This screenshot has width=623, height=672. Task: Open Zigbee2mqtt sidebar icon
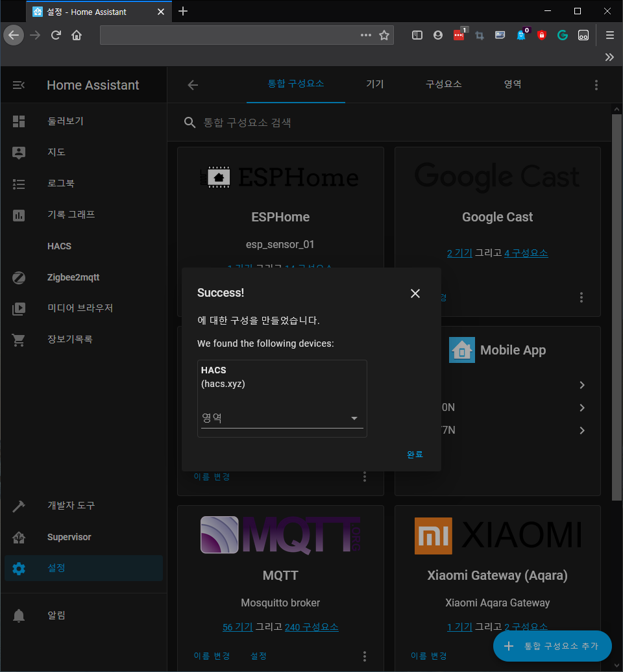(x=19, y=278)
